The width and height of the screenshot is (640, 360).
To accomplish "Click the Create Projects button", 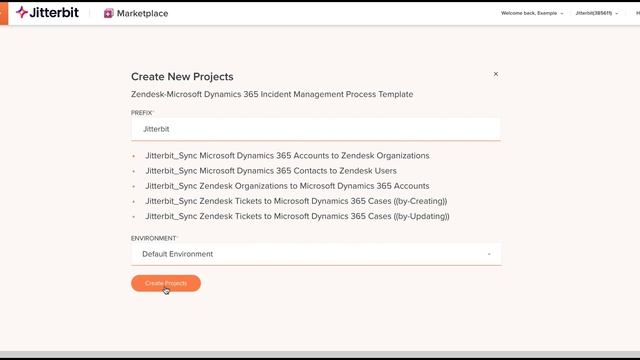I will 166,283.
